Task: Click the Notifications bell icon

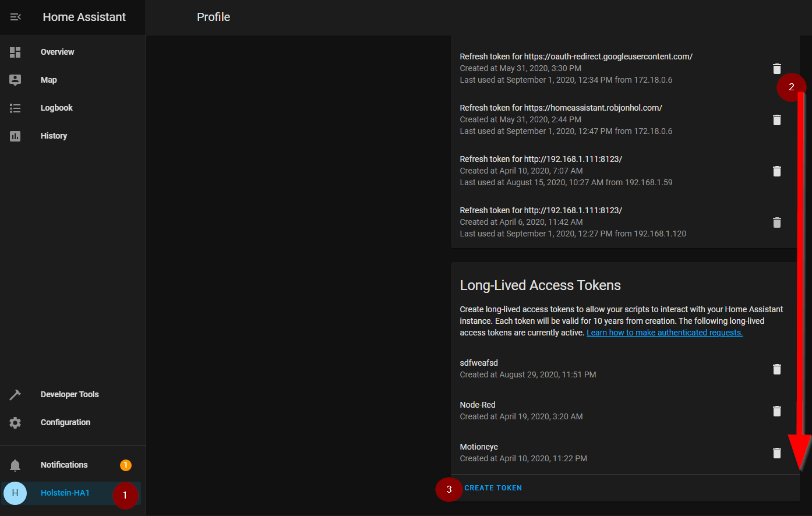Action: [x=15, y=465]
